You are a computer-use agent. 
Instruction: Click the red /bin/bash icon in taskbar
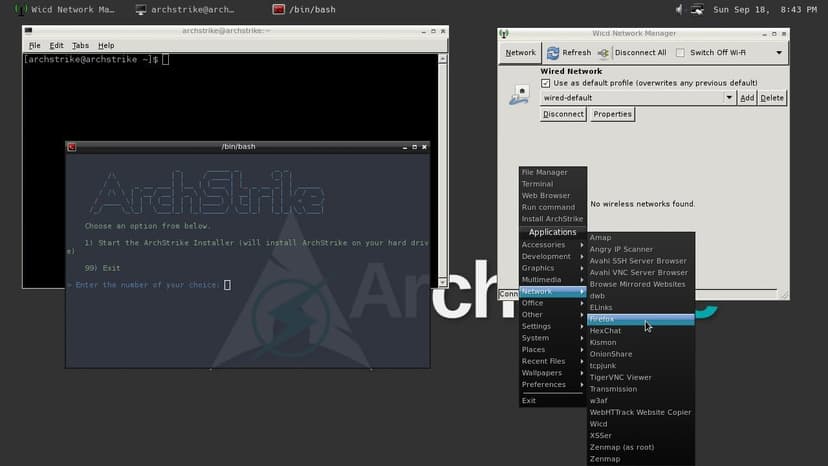coord(278,10)
